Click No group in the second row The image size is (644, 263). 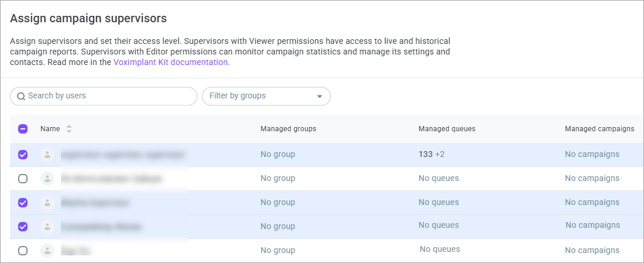278,178
